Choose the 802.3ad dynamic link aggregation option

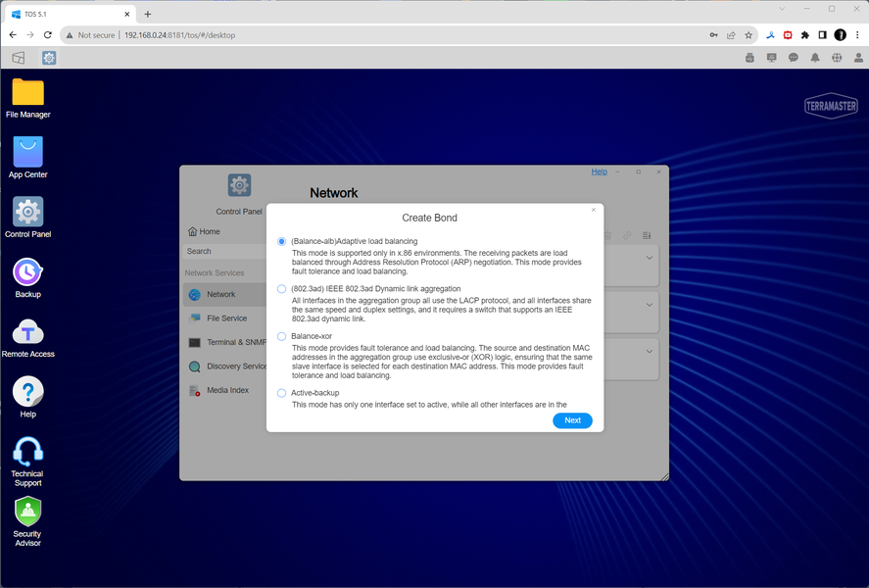(x=281, y=289)
